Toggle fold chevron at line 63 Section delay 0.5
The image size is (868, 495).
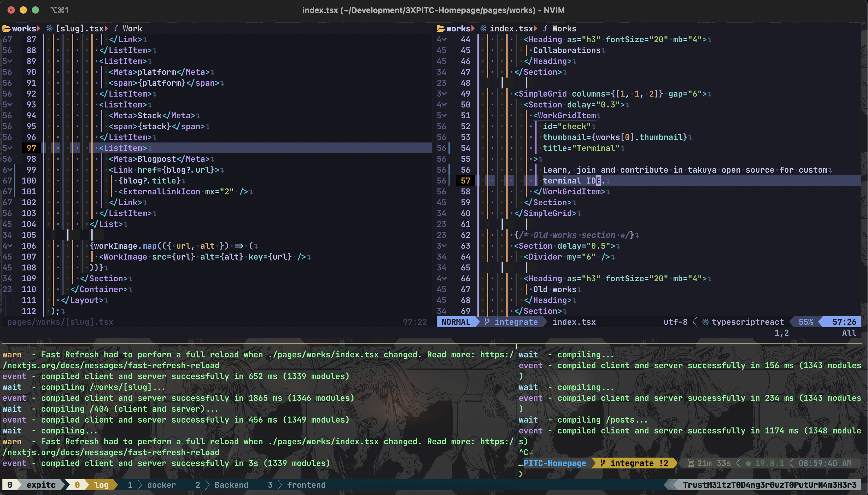444,246
